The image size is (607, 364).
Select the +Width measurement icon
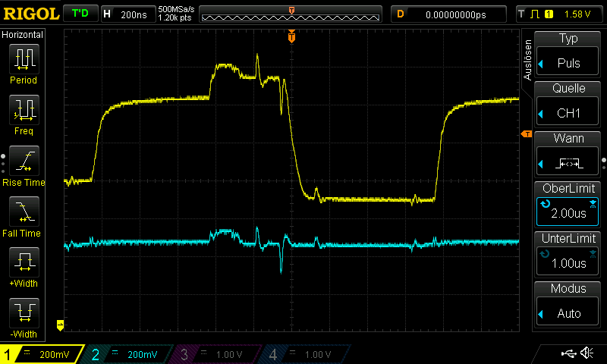24,262
